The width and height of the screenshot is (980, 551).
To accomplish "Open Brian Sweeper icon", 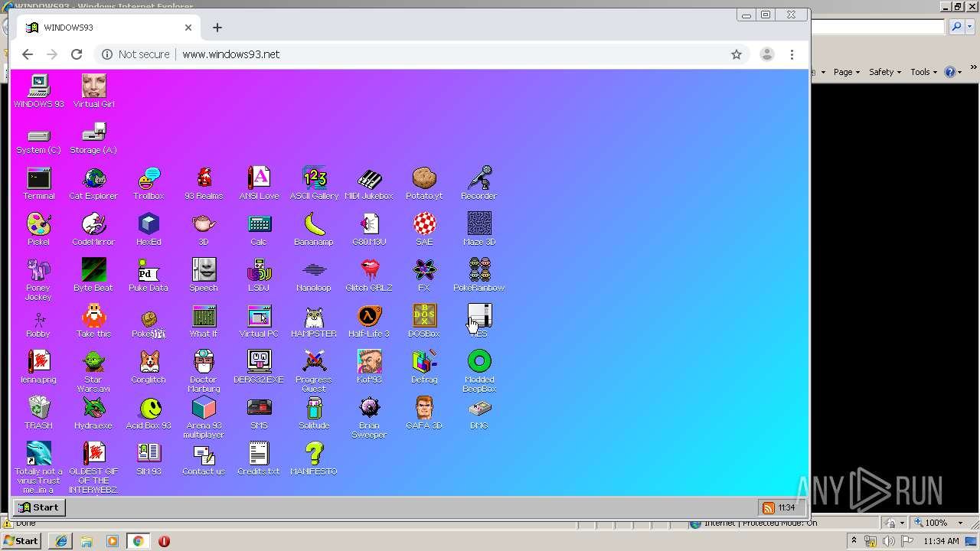I will click(369, 417).
